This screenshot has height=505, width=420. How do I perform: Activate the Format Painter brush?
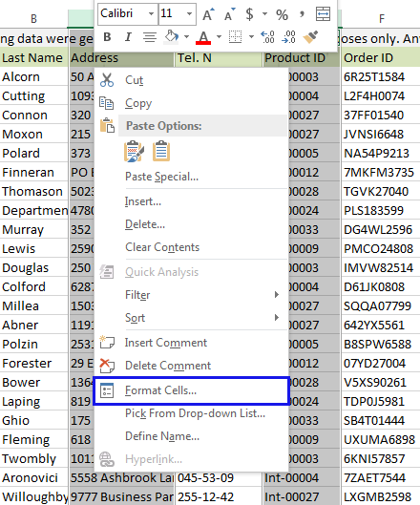(310, 37)
